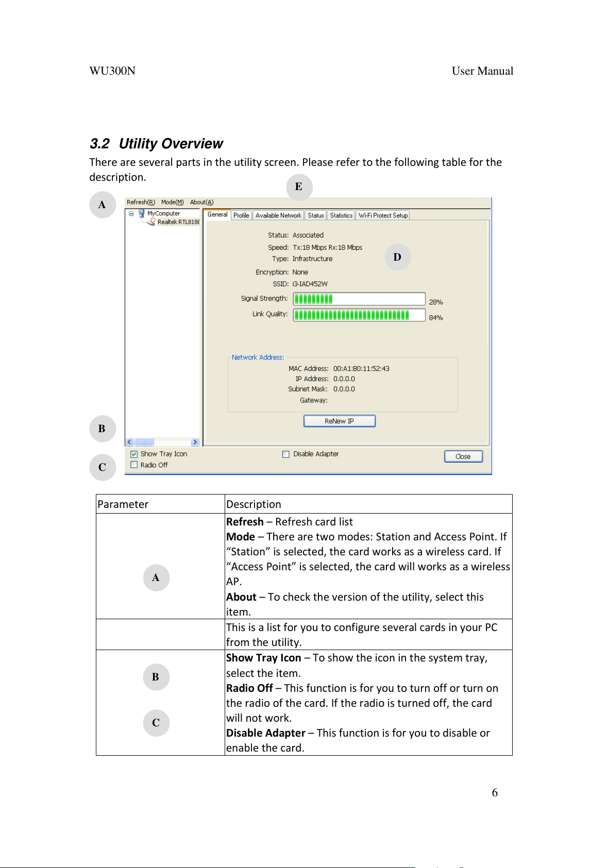Screen dimensions: 608x868
Task: Switch to the Available Network tab
Action: pyautogui.click(x=278, y=215)
